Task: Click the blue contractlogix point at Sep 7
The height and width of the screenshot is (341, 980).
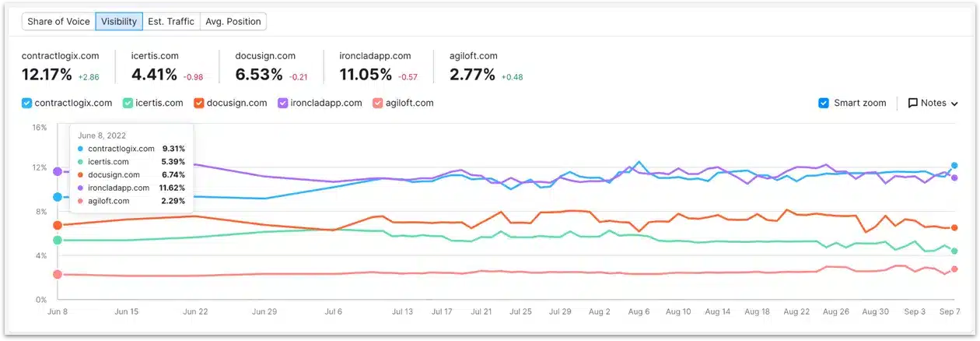Action: [x=954, y=165]
